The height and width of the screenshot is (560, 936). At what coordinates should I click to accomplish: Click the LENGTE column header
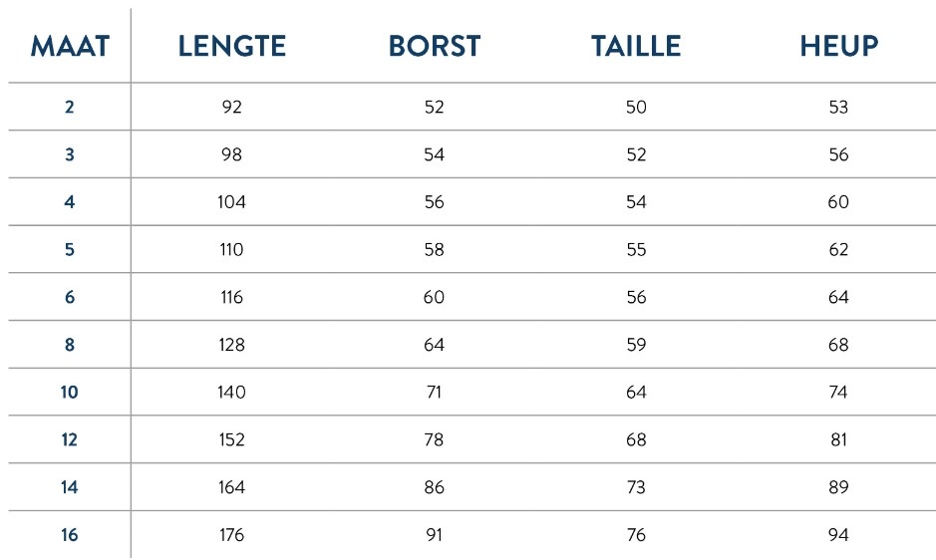coord(231,46)
